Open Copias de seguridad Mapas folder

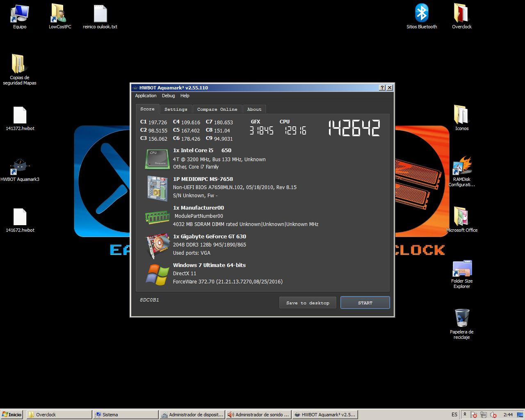pos(20,69)
